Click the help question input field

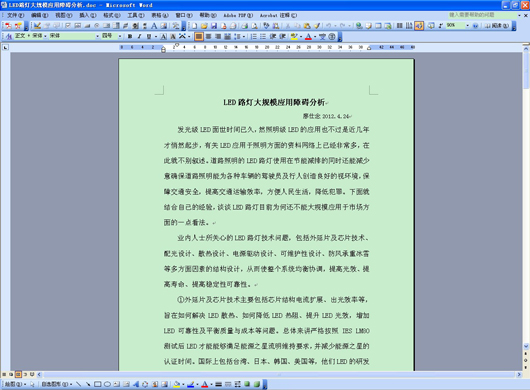[x=482, y=15]
